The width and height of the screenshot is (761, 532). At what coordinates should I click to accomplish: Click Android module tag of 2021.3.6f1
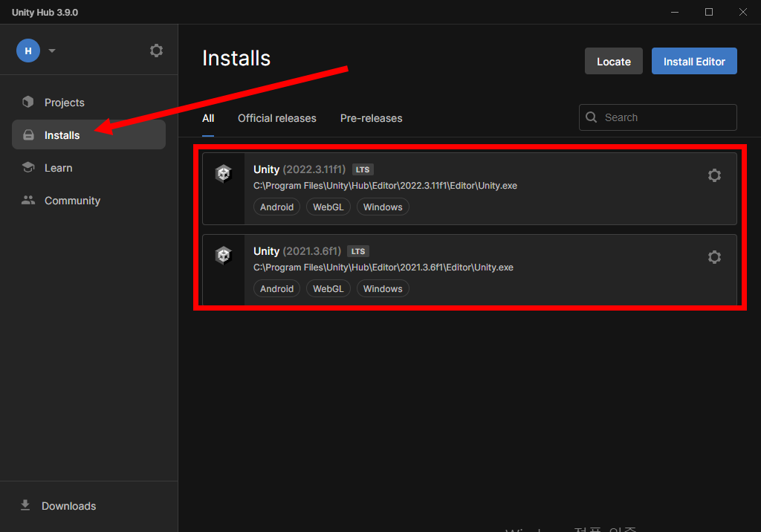point(276,288)
